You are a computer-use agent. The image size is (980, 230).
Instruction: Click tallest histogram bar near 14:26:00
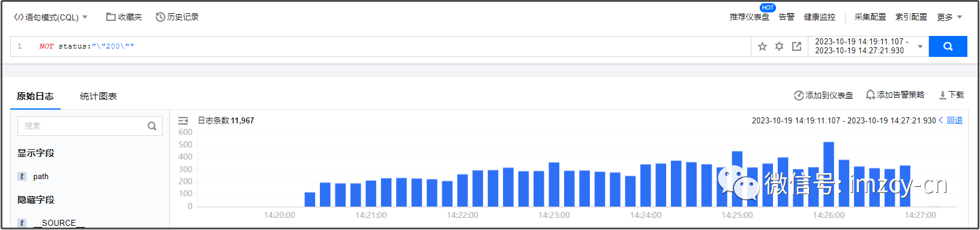click(x=829, y=174)
